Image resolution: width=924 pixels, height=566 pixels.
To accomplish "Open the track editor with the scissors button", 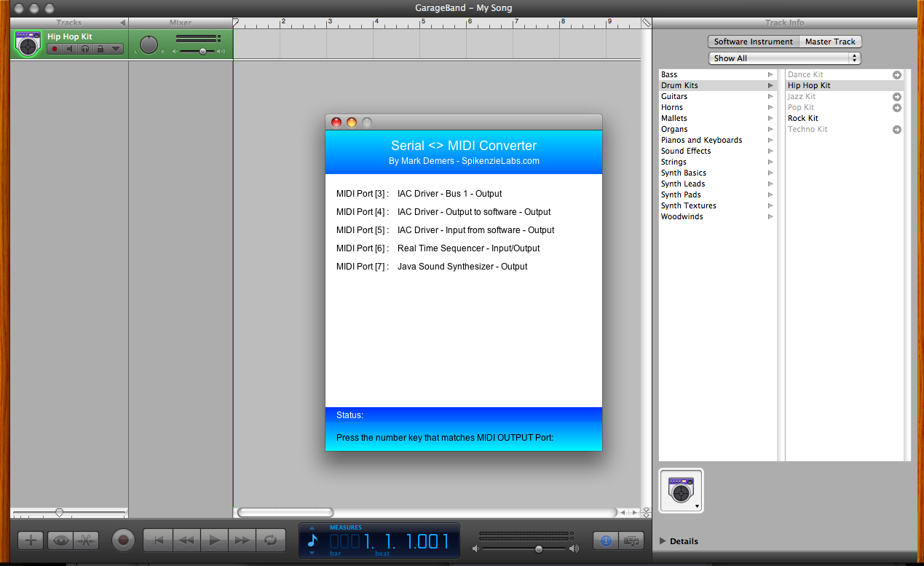I will click(x=85, y=541).
